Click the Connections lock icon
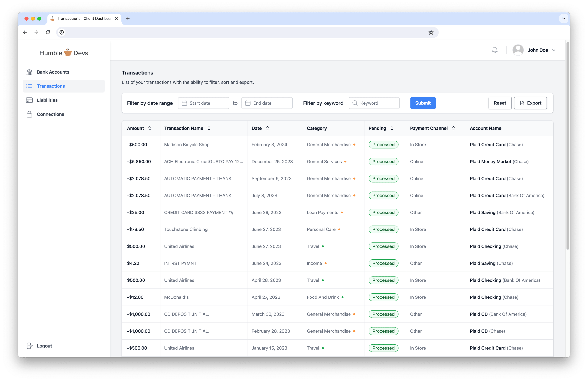The width and height of the screenshot is (588, 381). tap(29, 114)
